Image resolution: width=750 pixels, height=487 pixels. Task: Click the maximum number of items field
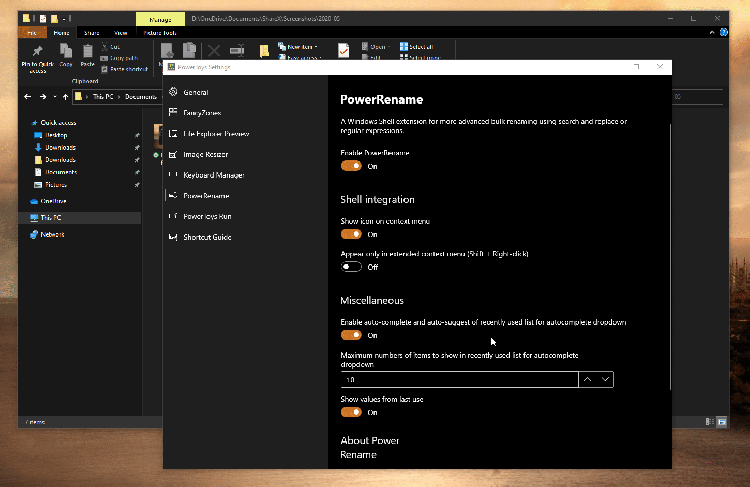pos(458,380)
